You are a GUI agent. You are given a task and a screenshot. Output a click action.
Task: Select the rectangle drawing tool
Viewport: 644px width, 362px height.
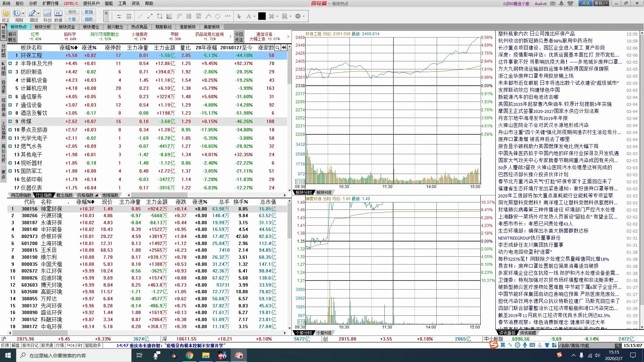click(x=159, y=16)
